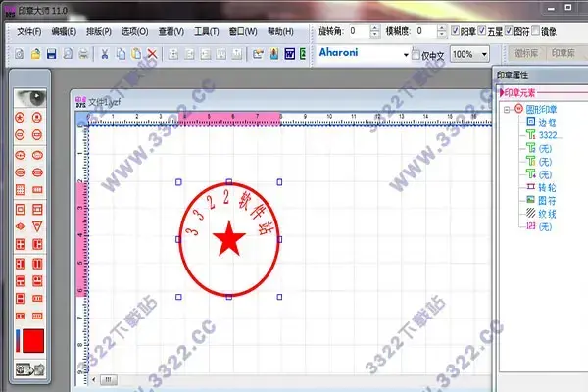Switch to the 徽标库 tab
Screen dimensions: 588x392
point(526,53)
